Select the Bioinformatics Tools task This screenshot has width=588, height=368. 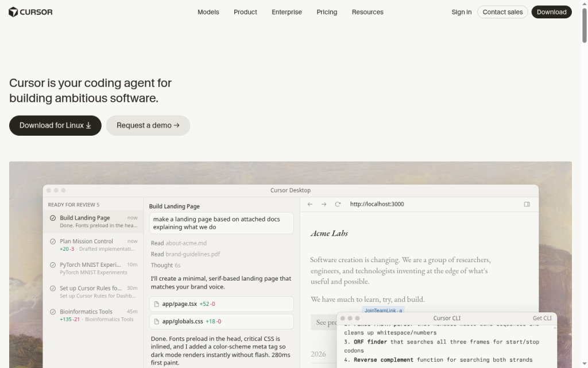(x=93, y=315)
